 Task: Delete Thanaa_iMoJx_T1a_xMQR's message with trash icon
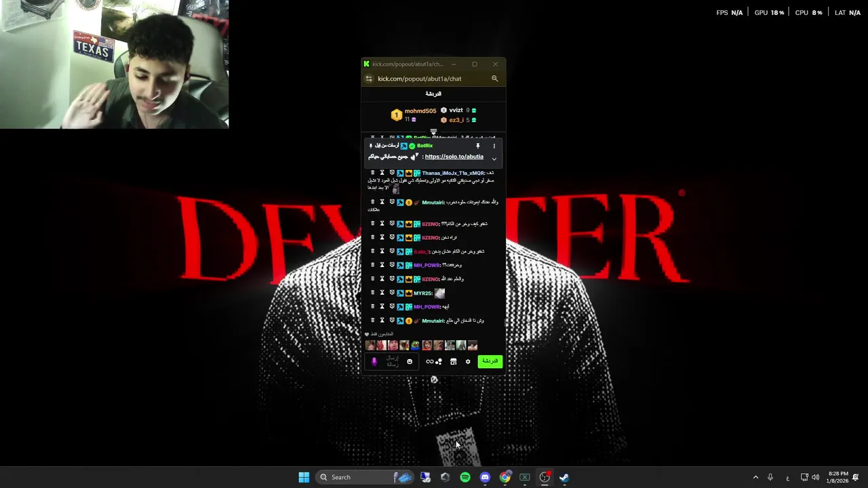372,173
